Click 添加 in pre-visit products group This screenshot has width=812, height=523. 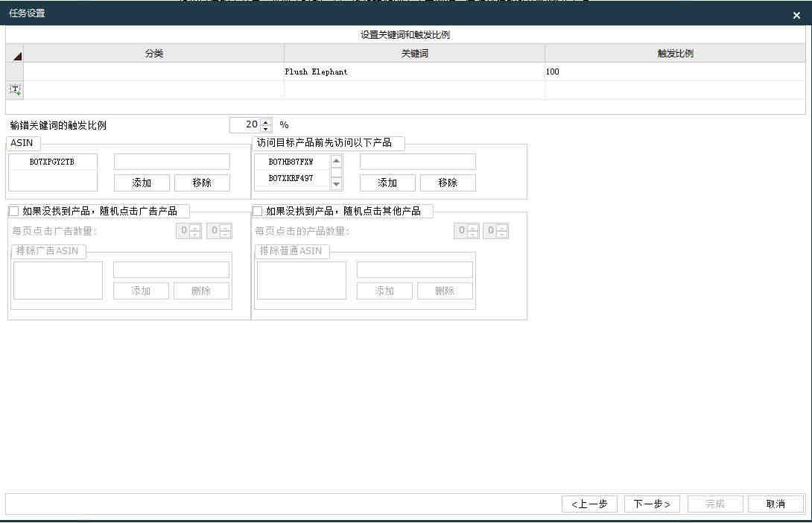tap(387, 183)
